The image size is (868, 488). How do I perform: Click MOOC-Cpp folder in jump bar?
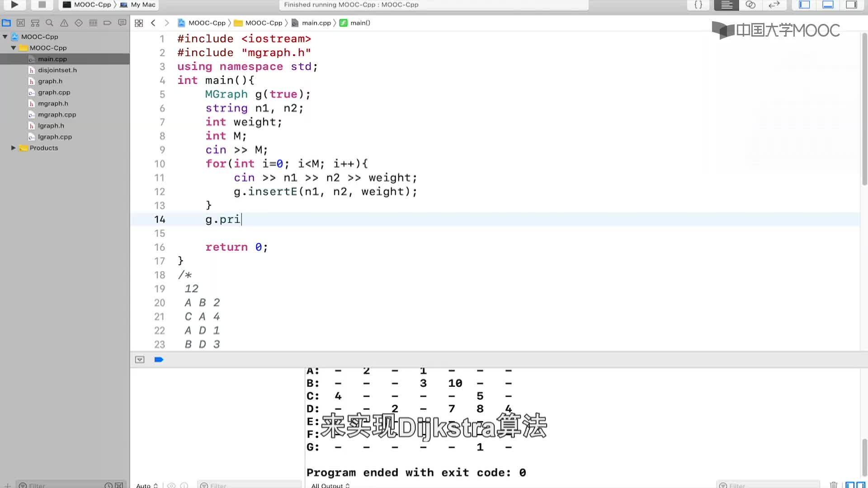[258, 23]
